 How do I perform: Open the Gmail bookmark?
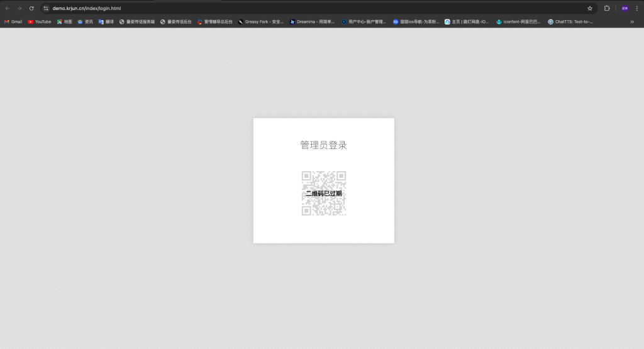tap(13, 22)
